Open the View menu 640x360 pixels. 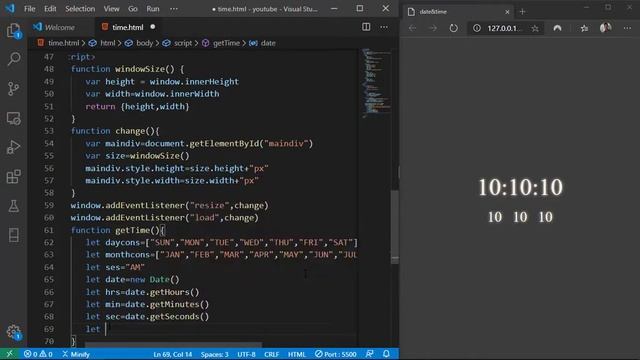pyautogui.click(x=111, y=9)
